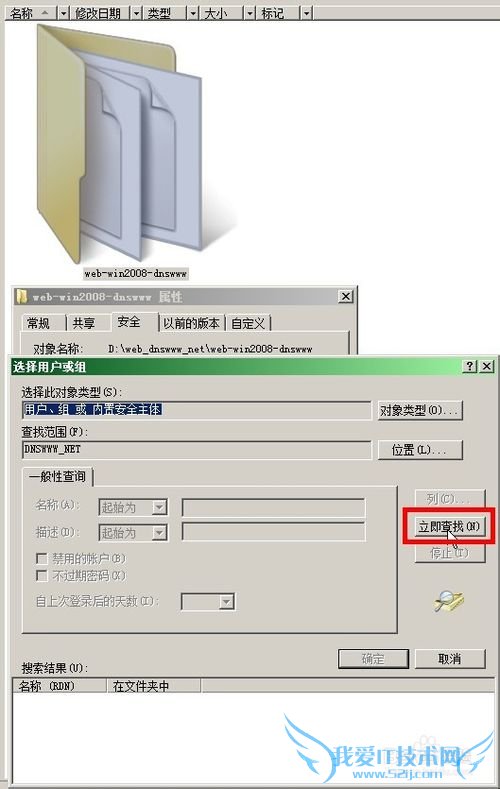The width and height of the screenshot is (500, 789).
Task: Click the 位置 button
Action: point(420,449)
